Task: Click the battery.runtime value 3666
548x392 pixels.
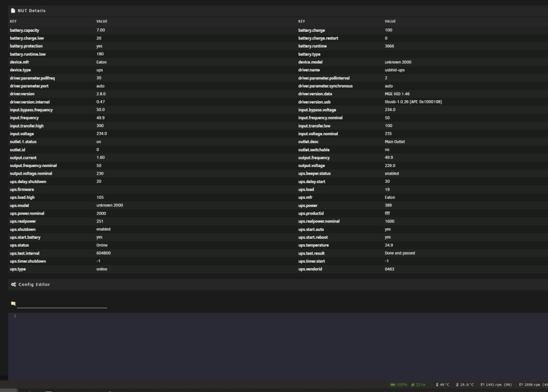Action: 389,46
